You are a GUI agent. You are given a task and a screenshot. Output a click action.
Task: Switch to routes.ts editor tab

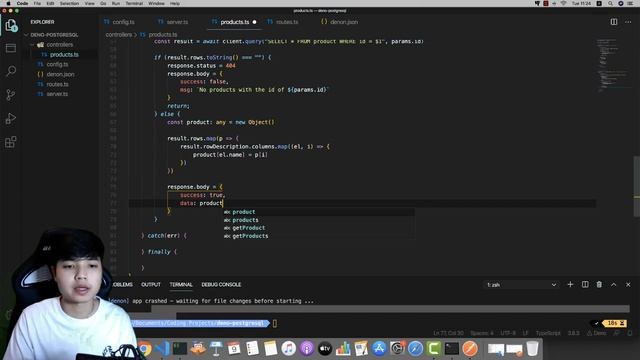click(x=287, y=22)
